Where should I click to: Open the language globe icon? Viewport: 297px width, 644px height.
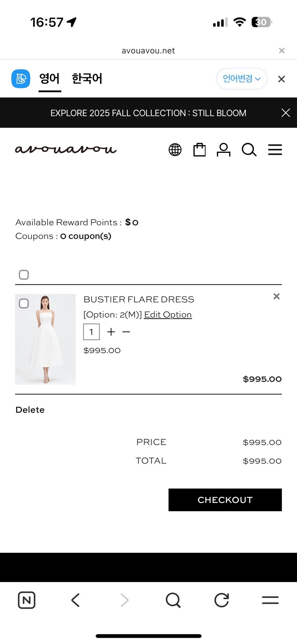pyautogui.click(x=175, y=150)
